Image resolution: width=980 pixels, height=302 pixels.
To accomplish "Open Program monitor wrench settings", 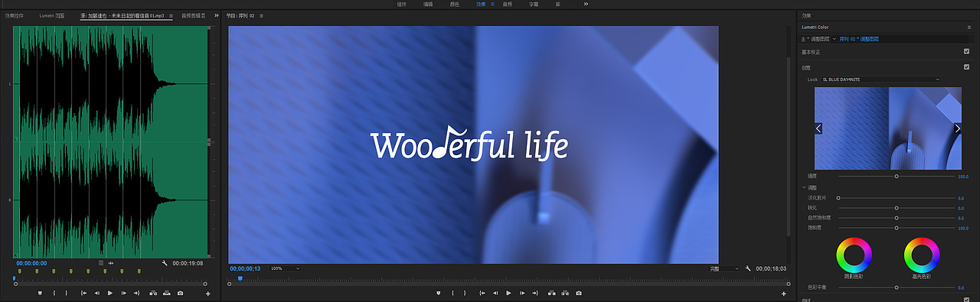I will click(x=748, y=268).
